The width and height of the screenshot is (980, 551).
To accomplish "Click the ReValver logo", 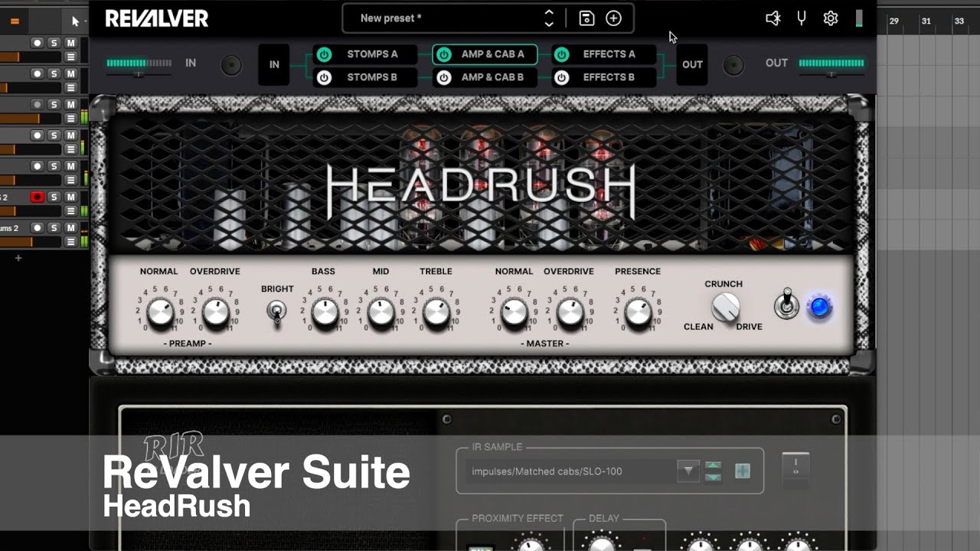I will [x=157, y=18].
